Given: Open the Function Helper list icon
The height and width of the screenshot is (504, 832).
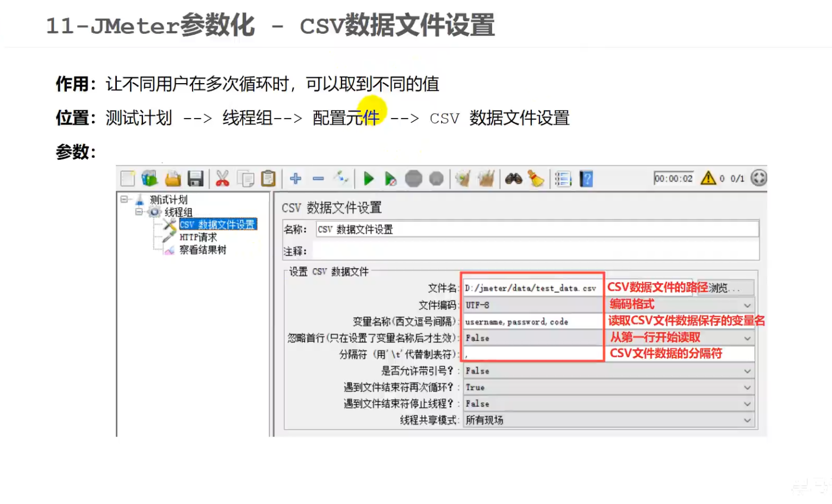Looking at the screenshot, I should [x=563, y=178].
